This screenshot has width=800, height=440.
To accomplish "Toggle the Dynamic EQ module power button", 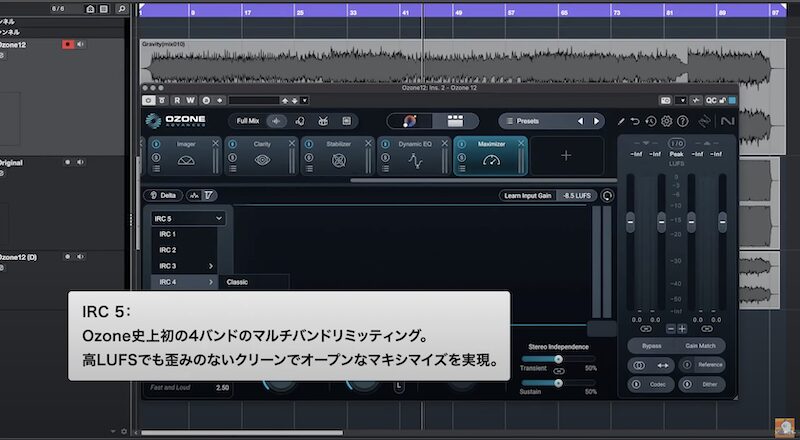I will click(x=385, y=144).
